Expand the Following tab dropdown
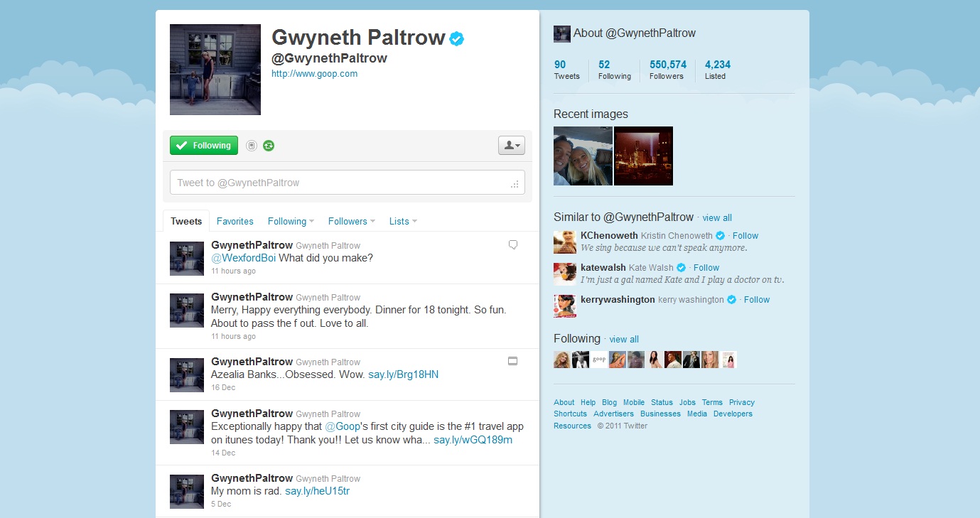 (291, 221)
